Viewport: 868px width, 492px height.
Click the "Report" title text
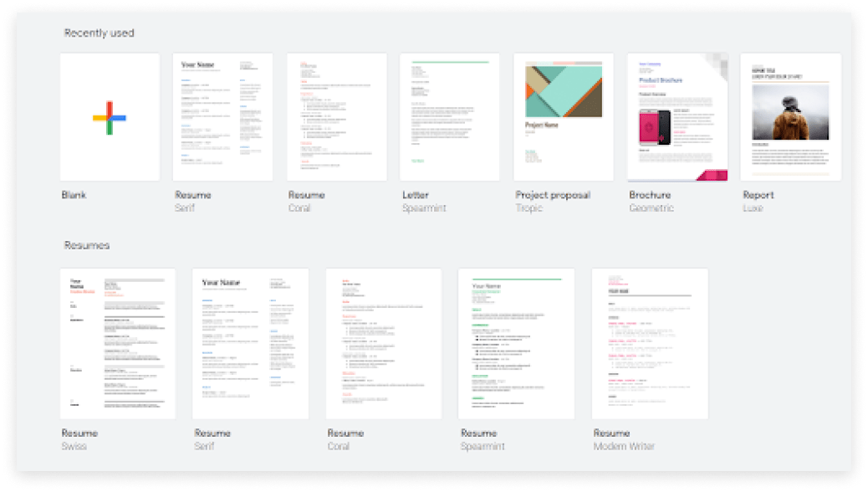click(x=758, y=195)
